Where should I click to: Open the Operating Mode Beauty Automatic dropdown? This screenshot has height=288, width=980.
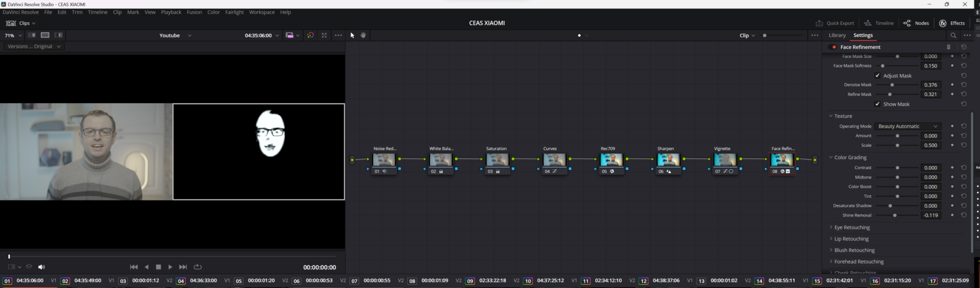pyautogui.click(x=907, y=126)
